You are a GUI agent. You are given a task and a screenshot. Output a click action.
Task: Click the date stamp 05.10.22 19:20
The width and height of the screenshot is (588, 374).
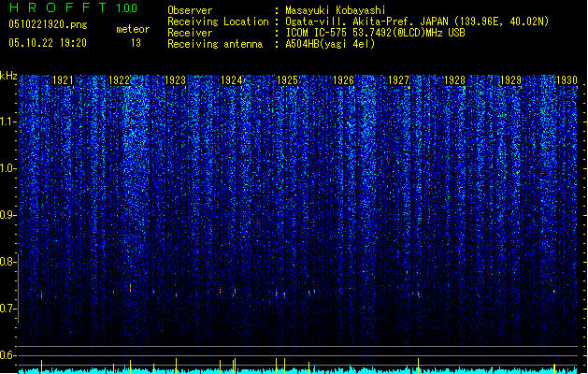pos(48,43)
